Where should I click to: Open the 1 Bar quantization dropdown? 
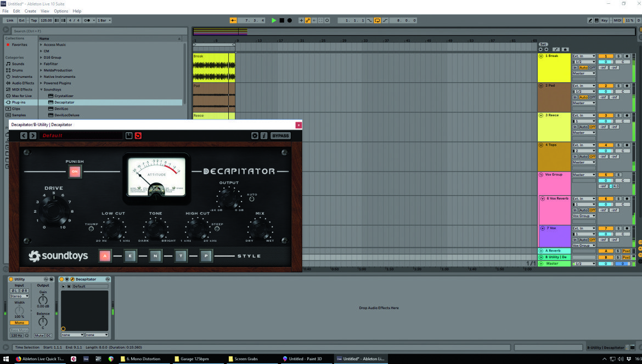(x=104, y=20)
